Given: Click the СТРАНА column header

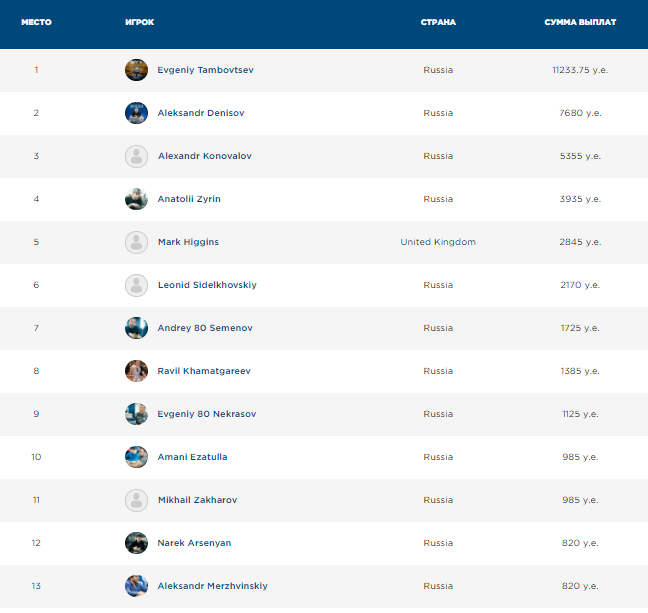Looking at the screenshot, I should point(438,22).
